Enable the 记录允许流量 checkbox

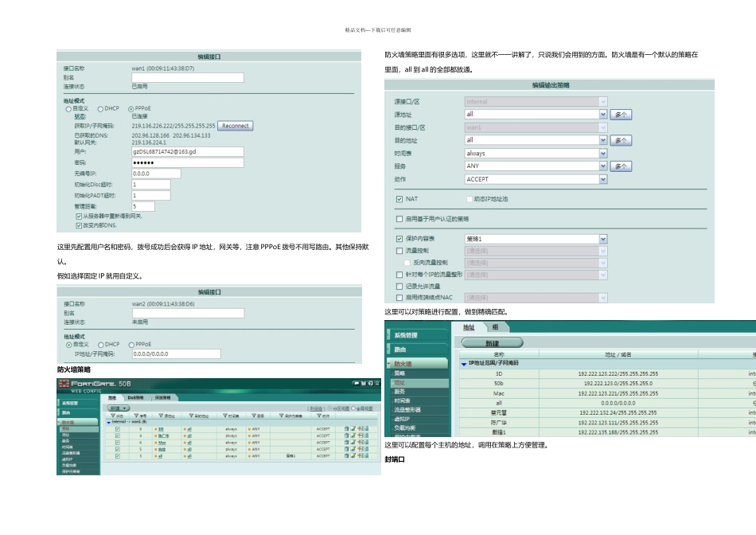click(x=399, y=286)
